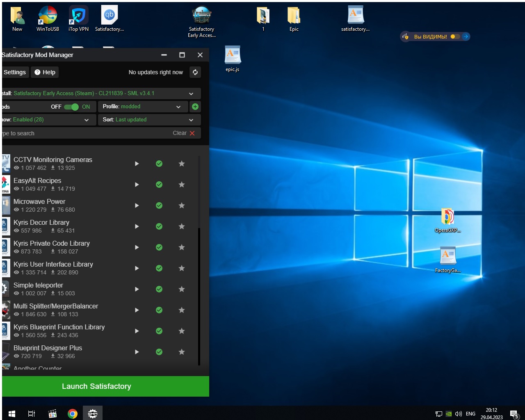Disable Kyris Decor Library checkmark
Viewport: 525px width, 420px height.
pyautogui.click(x=159, y=226)
